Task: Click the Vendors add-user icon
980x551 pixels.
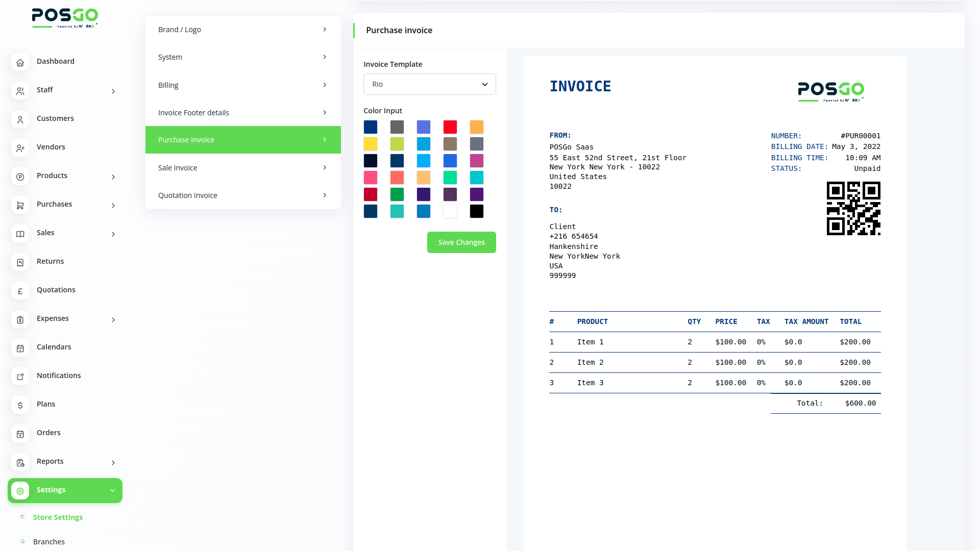Action: [x=20, y=148]
